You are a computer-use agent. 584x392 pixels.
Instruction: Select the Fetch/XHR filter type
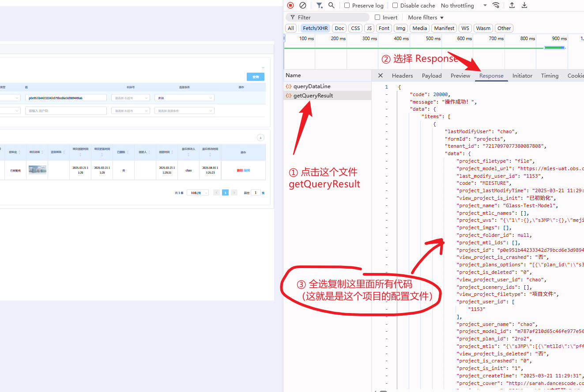click(315, 28)
